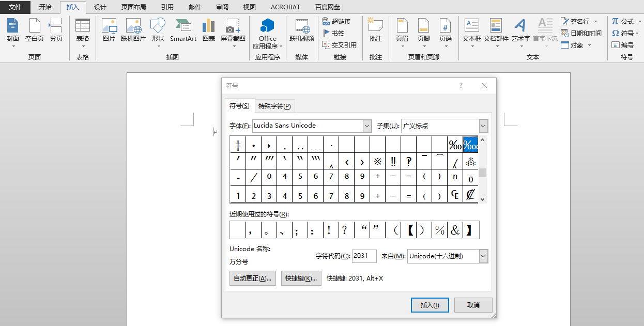
Task: Select the ‰ per mille symbol
Action: 455,145
